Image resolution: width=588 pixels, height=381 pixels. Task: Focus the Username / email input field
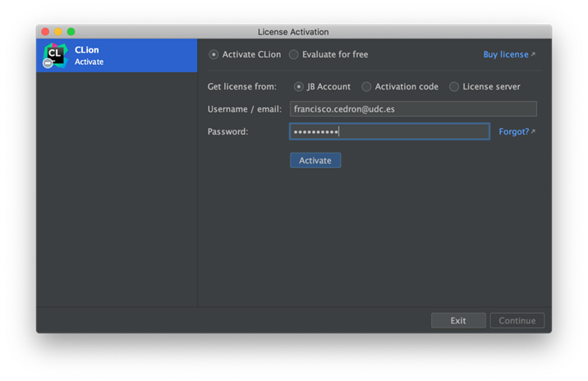413,109
